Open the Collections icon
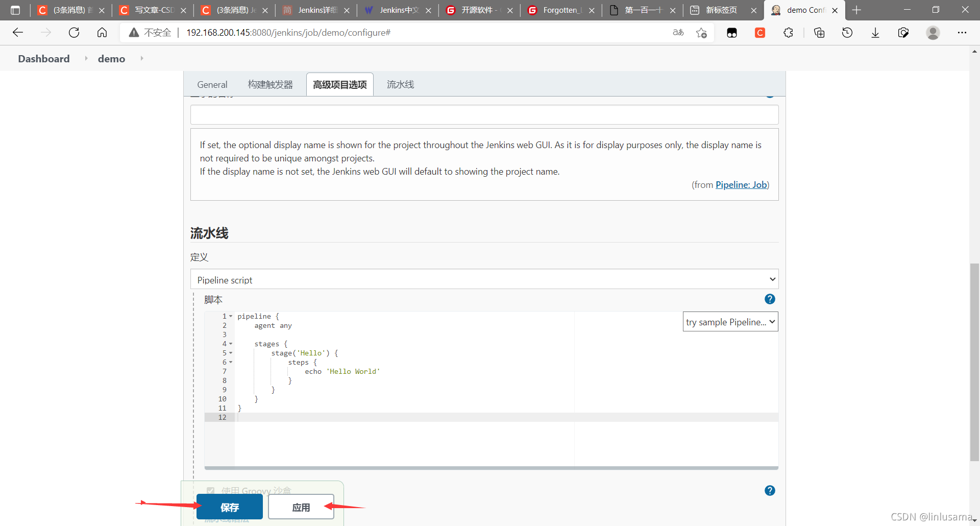The height and width of the screenshot is (526, 980). coord(819,33)
